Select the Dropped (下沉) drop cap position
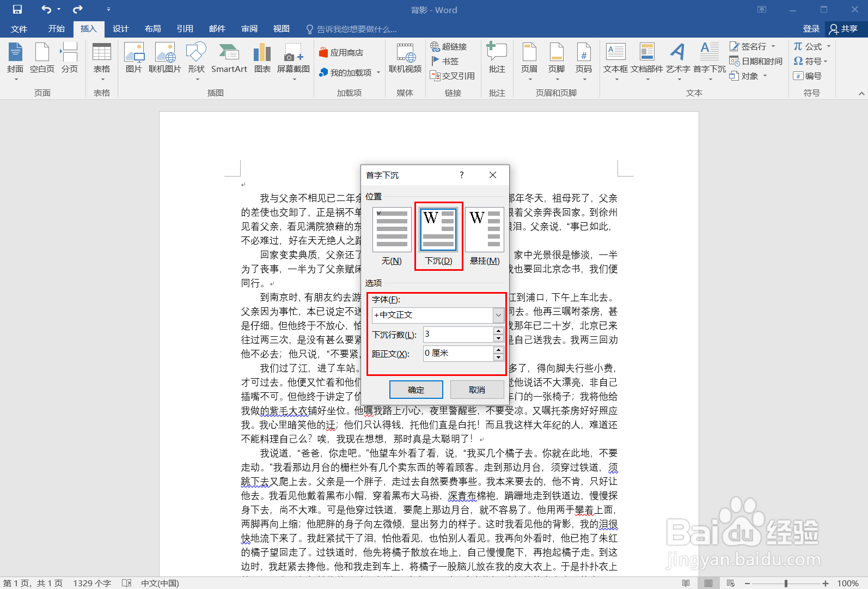Viewport: 868px width, 589px height. (439, 236)
